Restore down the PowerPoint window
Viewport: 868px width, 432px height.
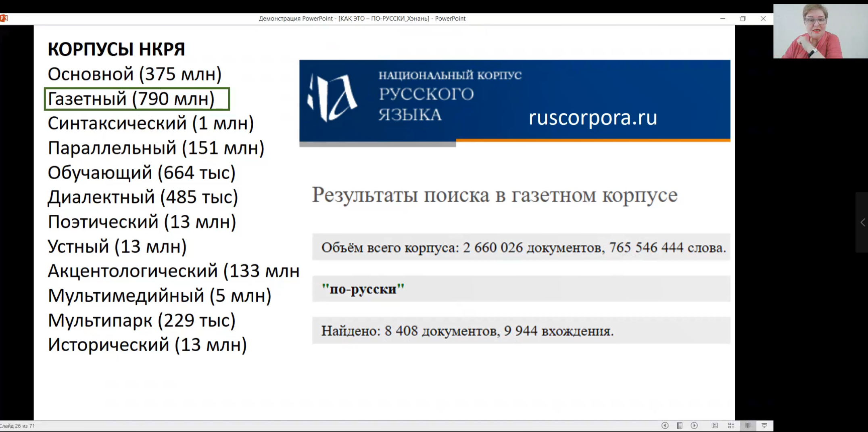tap(743, 19)
